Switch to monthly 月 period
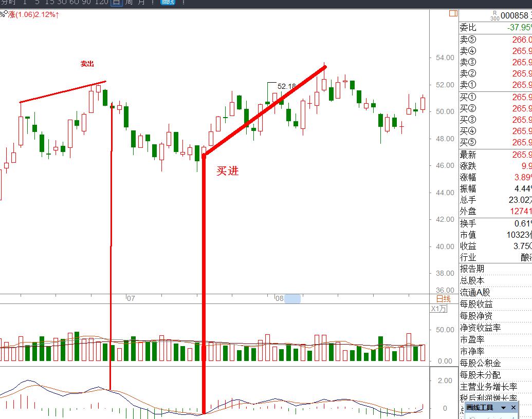Image resolution: width=532 pixels, height=419 pixels. tap(141, 2)
